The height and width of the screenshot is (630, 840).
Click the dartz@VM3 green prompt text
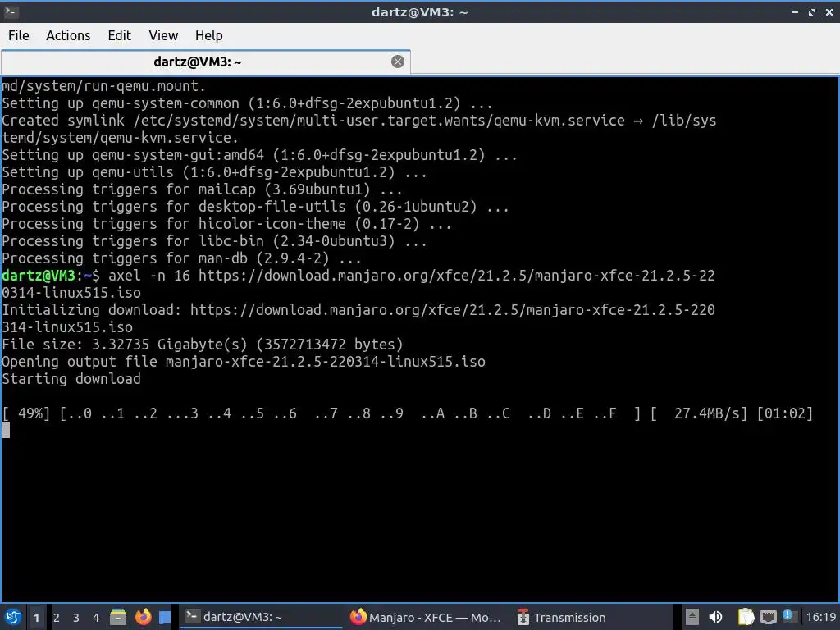coord(39,276)
